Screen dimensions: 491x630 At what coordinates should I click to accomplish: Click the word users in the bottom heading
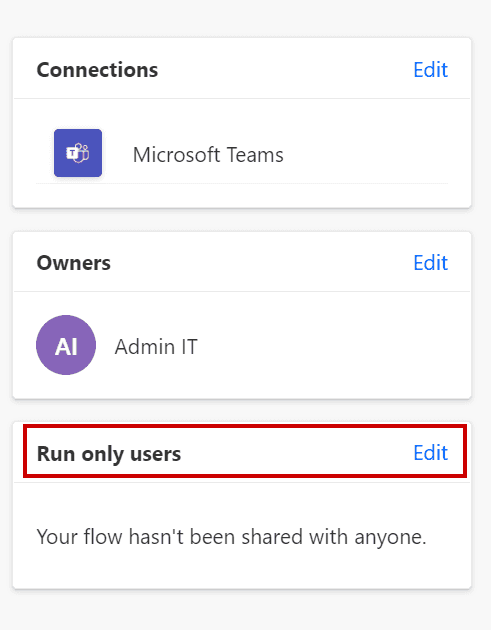[x=155, y=454]
